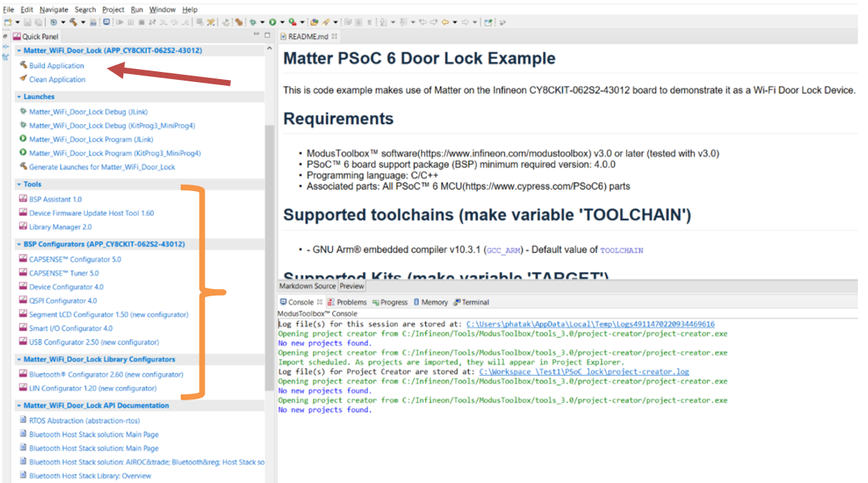Viewport: 868px width, 483px height.
Task: Click the Terminate stop square toolbar icon
Action: point(142,23)
